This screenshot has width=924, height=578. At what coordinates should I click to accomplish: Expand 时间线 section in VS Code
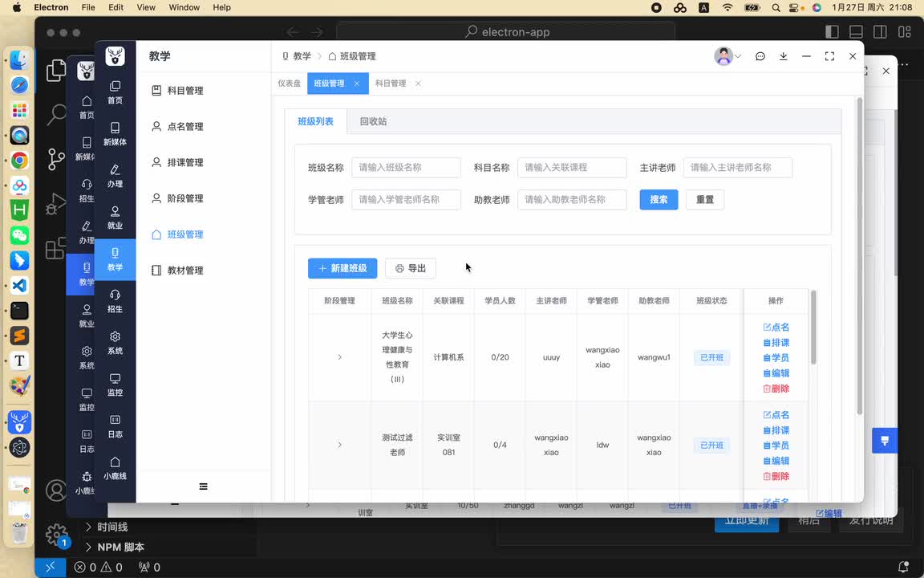coord(106,527)
